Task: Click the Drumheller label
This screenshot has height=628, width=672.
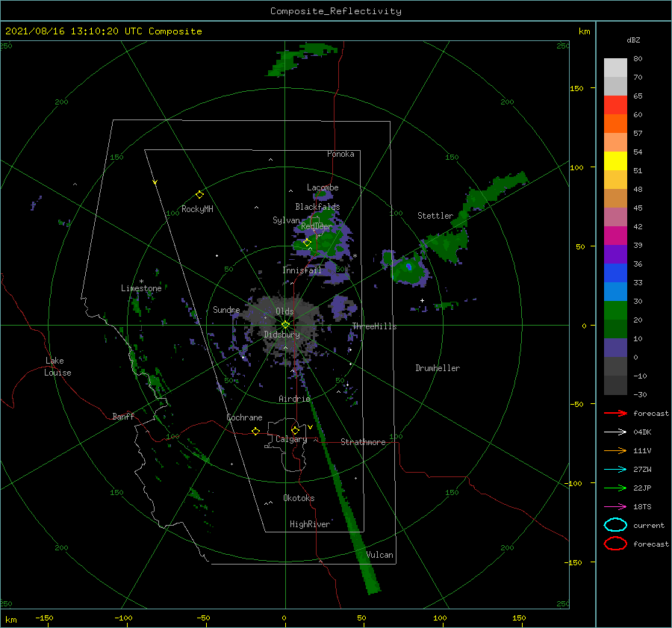Action: point(438,368)
